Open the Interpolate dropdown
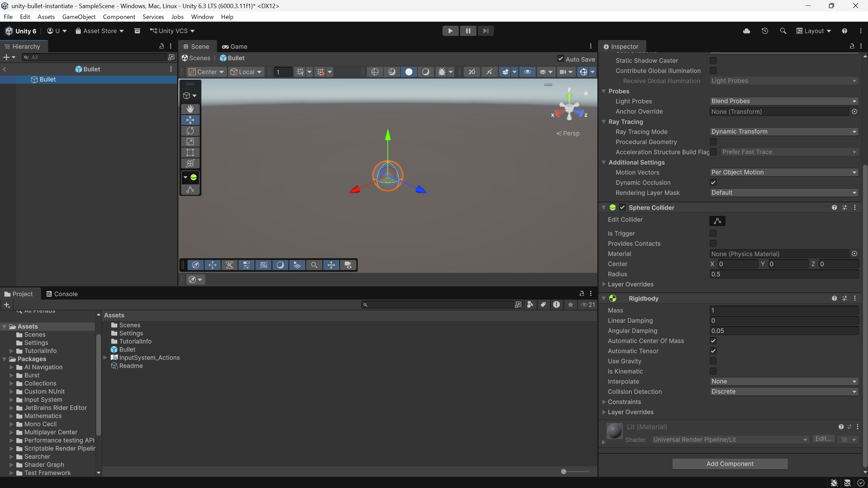The image size is (868, 488). point(784,382)
